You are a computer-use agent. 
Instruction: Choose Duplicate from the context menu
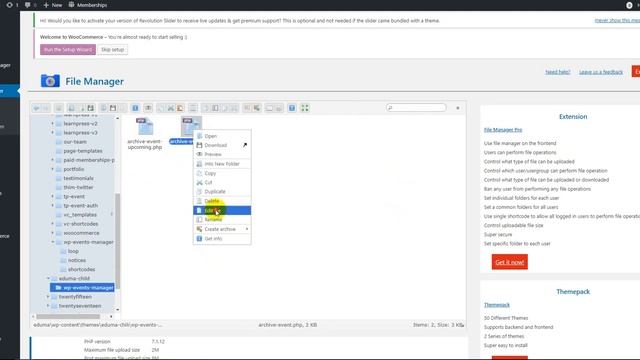222,191
